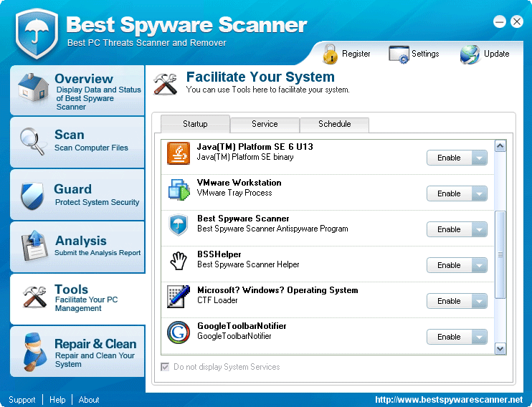Click the Java Platform SE coffee icon
Viewport: 532px width, 407px height.
point(179,153)
